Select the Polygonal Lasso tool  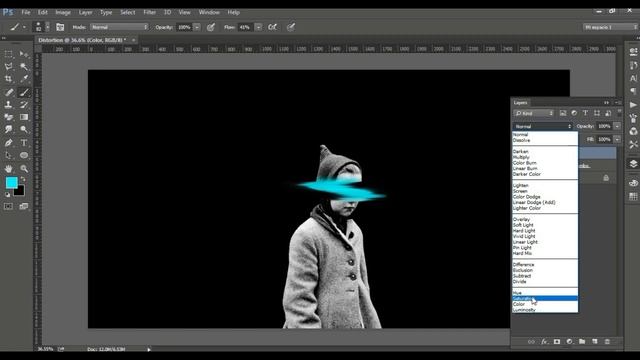point(8,66)
